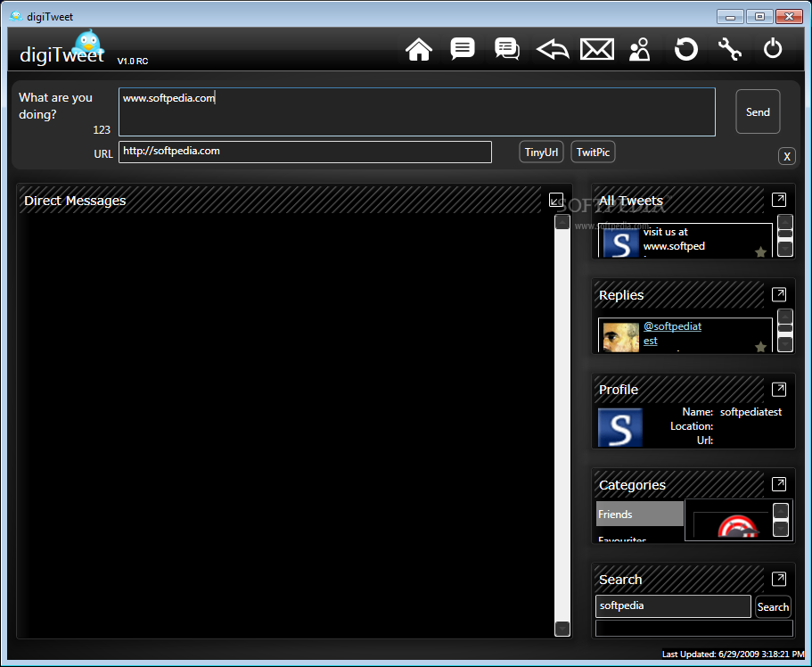
Task: Open the friends people icon
Action: [640, 50]
